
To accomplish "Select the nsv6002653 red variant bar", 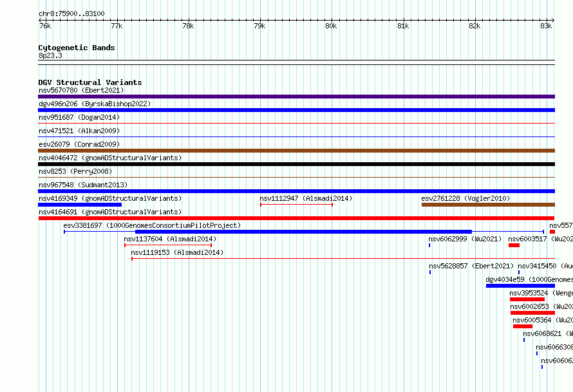I will 533,313.
